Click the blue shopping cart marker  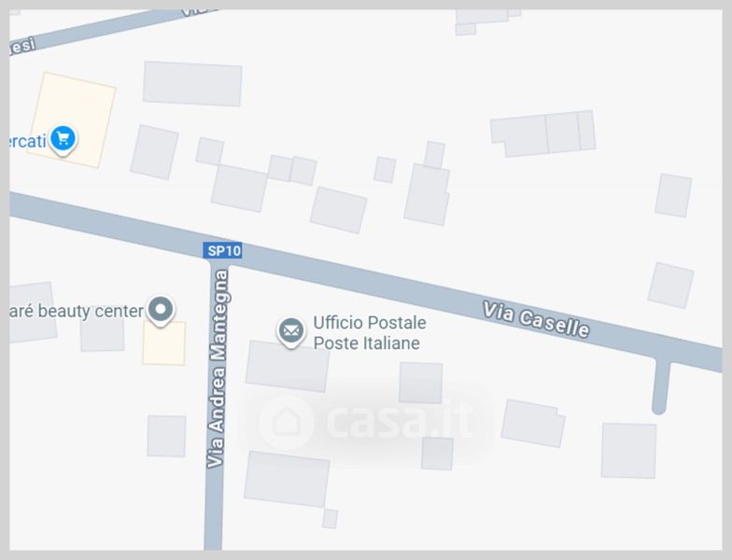coord(63,140)
